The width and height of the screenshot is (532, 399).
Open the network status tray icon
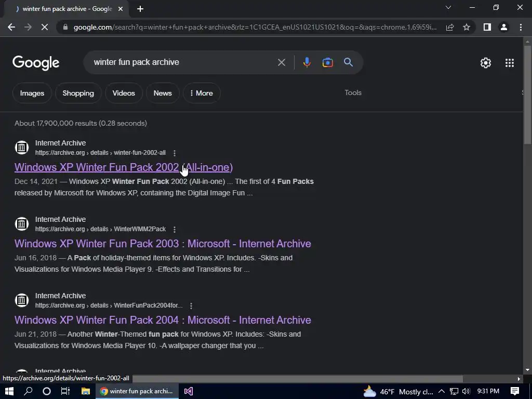coord(454,391)
